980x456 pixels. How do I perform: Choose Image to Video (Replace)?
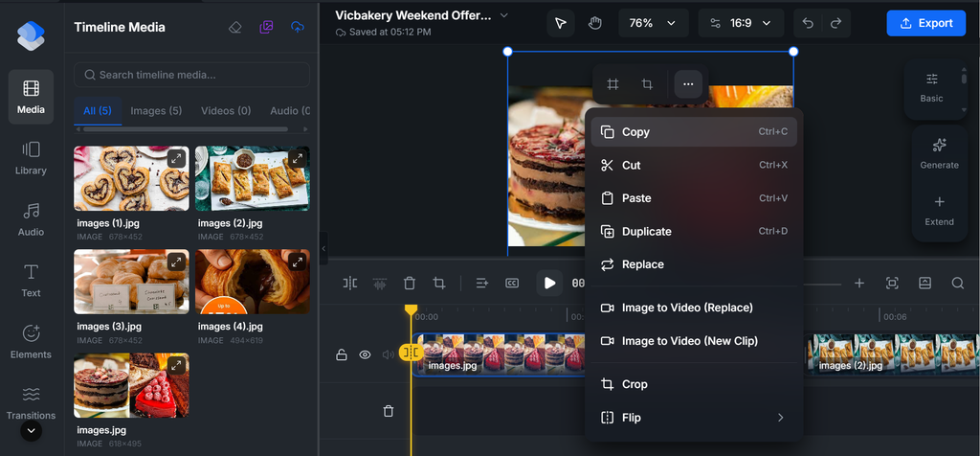694,308
